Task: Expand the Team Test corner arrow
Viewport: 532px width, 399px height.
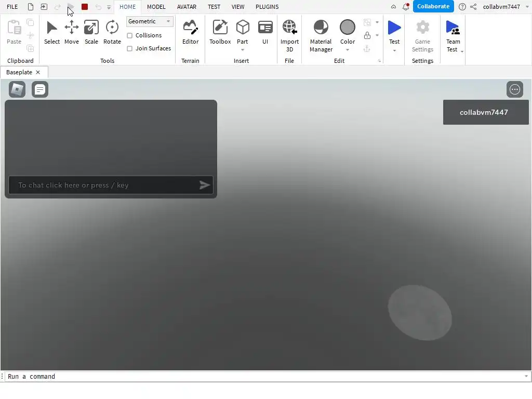Action: click(462, 51)
